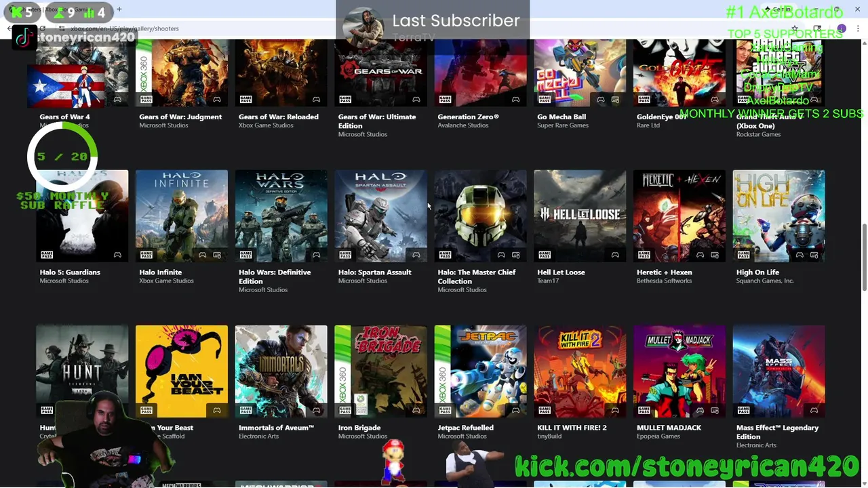The image size is (868, 488).
Task: Open I Am Your Beast cover art
Action: pos(181,371)
